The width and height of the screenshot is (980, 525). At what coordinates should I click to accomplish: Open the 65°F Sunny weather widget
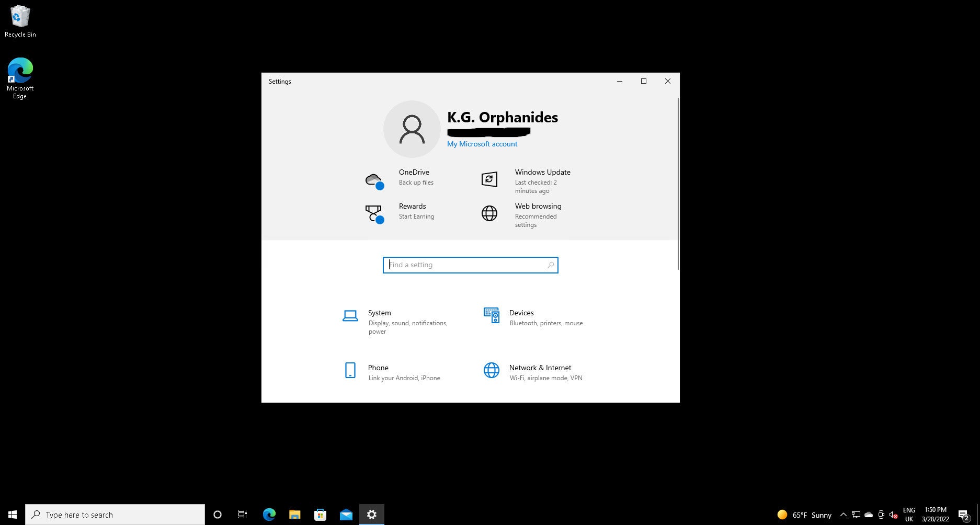(804, 515)
